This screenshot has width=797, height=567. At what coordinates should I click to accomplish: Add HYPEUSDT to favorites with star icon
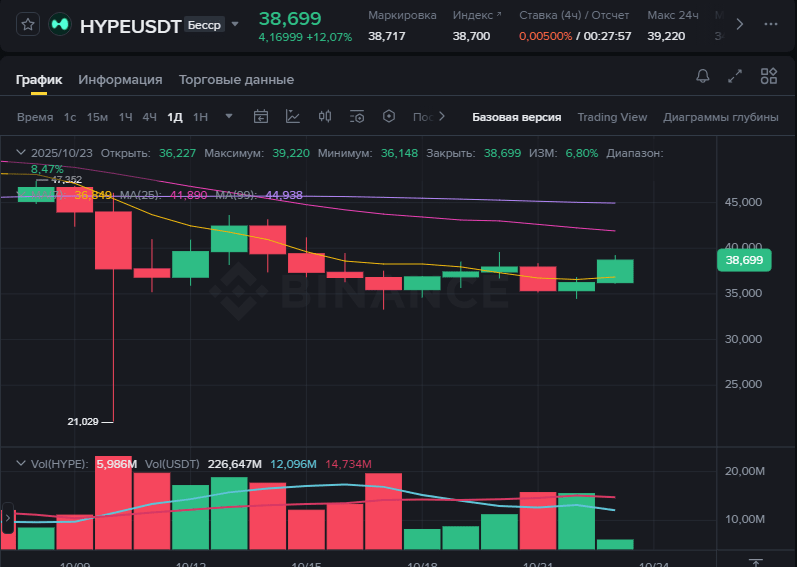(28, 24)
